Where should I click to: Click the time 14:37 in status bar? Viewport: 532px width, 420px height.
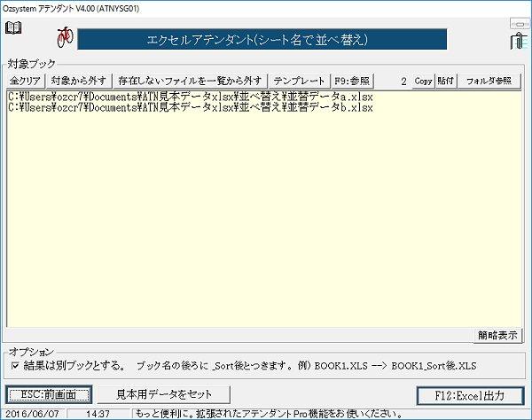point(98,414)
